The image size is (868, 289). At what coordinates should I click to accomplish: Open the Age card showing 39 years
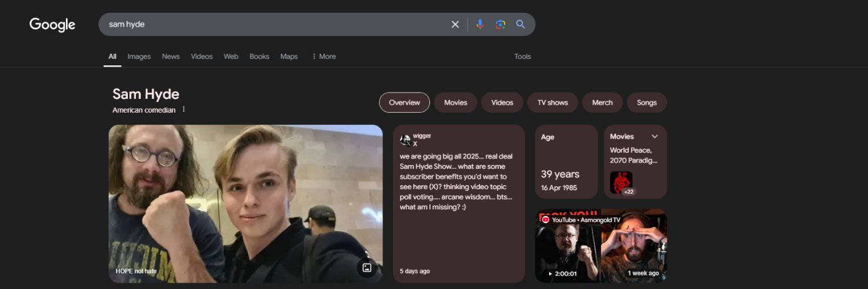pyautogui.click(x=567, y=162)
